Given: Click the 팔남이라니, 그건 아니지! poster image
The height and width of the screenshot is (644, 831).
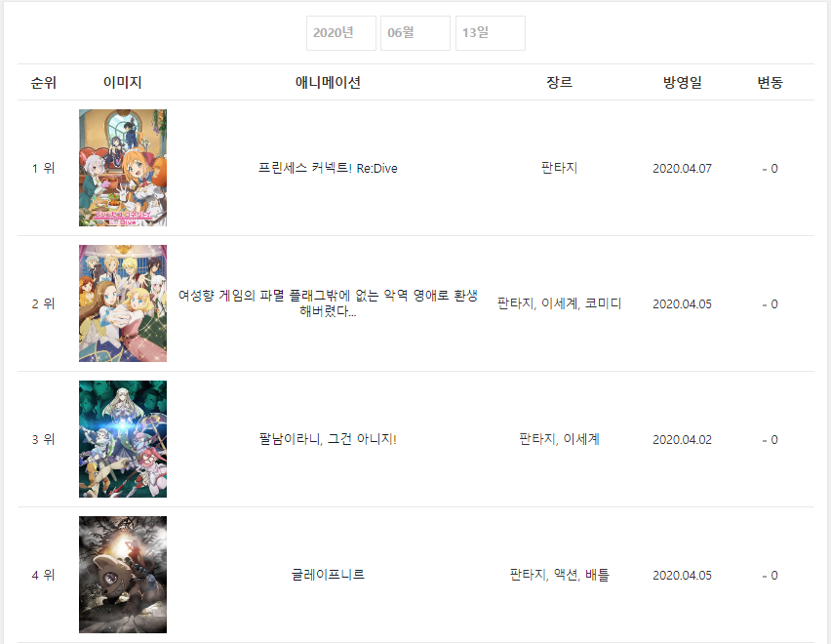Looking at the screenshot, I should (123, 439).
